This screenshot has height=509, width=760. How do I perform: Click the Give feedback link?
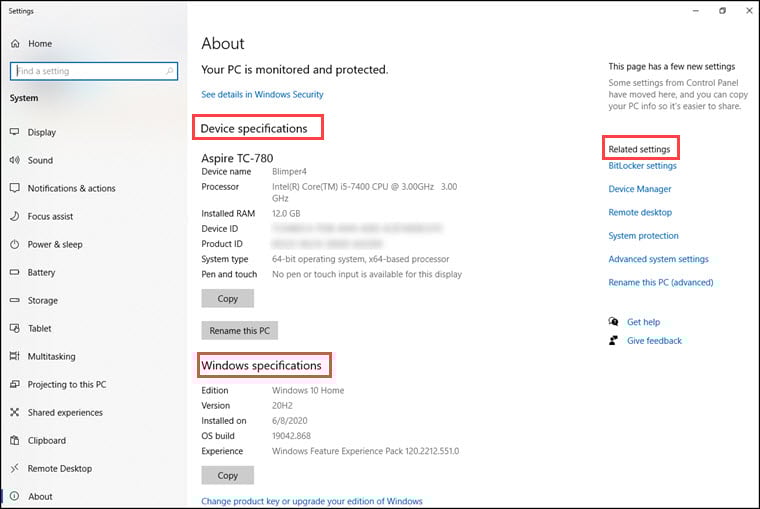(x=654, y=340)
